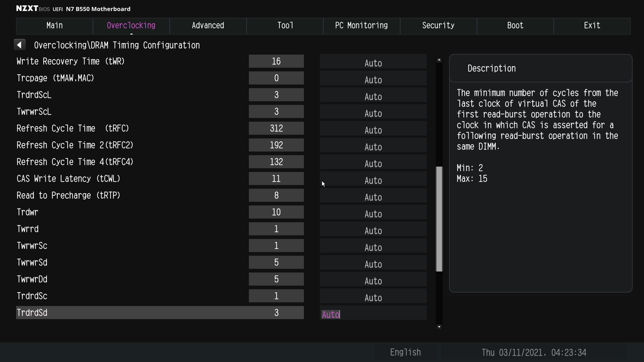644x362 pixels.
Task: Open the Main tab
Action: [x=54, y=26]
